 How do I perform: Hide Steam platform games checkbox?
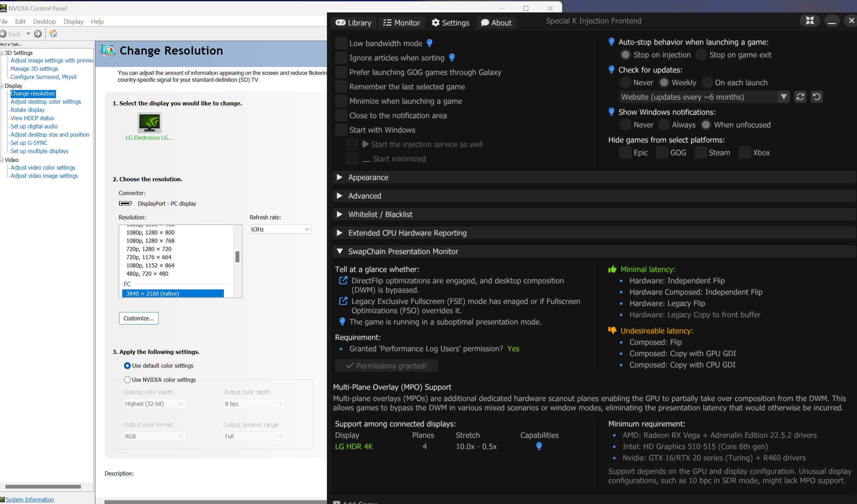pos(701,152)
